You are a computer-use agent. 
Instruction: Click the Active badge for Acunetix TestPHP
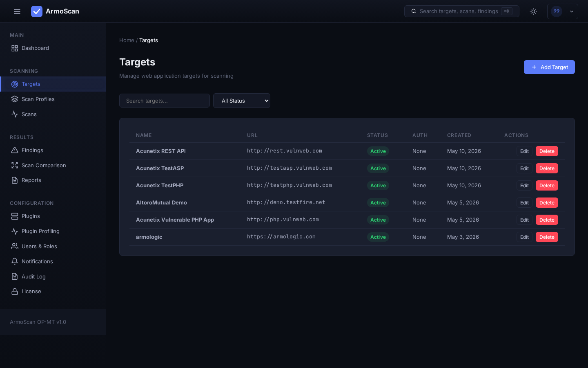point(378,186)
